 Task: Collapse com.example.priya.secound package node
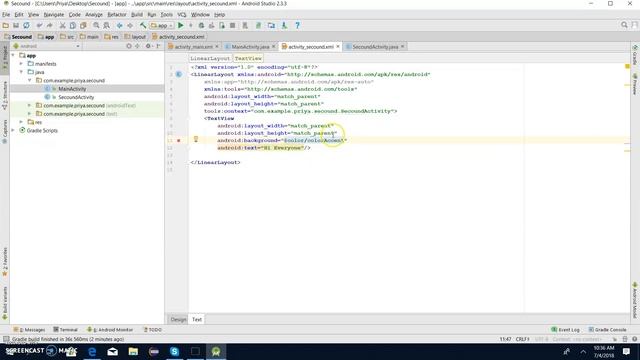30,80
